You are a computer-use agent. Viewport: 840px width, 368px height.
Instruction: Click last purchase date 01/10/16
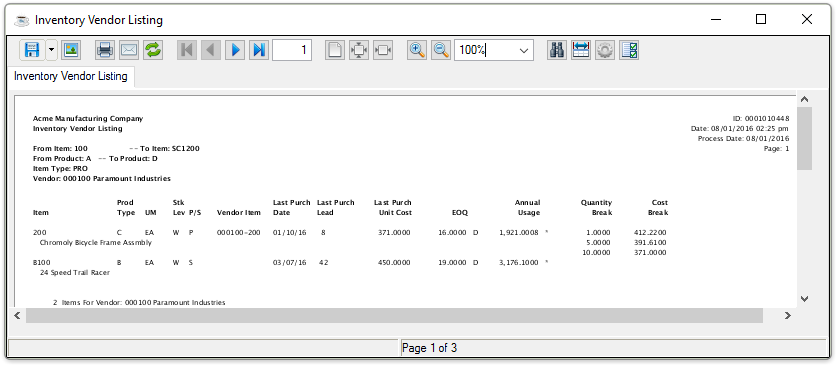tap(290, 232)
